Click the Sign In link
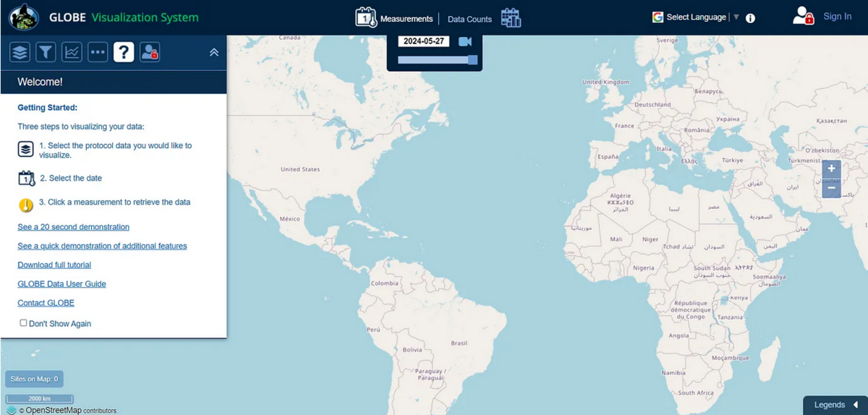The width and height of the screenshot is (868, 415). click(837, 17)
